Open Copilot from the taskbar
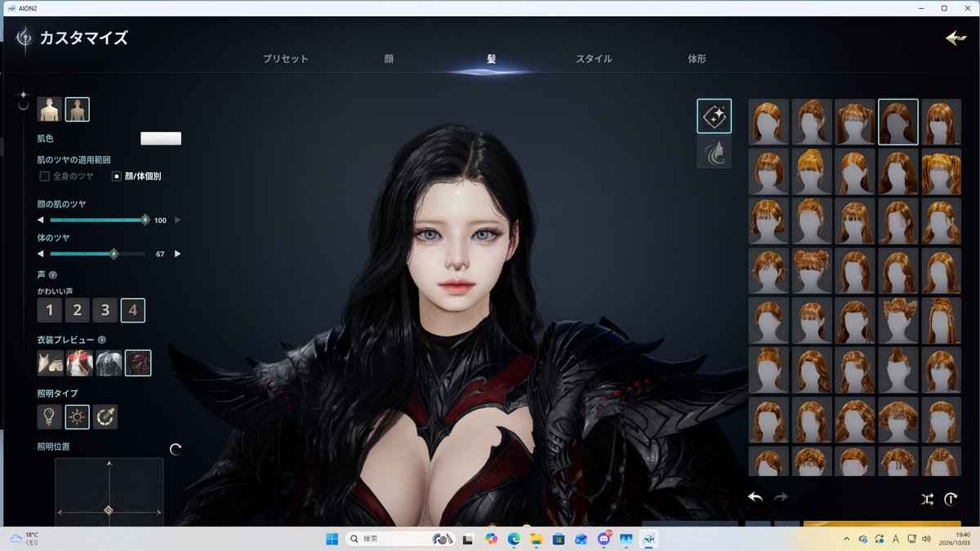Screen dimensions: 980x551 pyautogui.click(x=491, y=539)
